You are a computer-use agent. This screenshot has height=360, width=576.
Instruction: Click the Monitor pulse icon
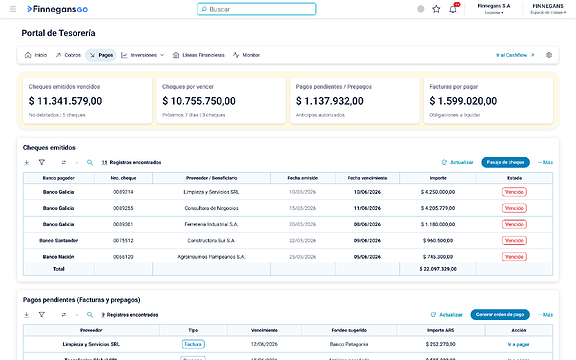pos(236,55)
